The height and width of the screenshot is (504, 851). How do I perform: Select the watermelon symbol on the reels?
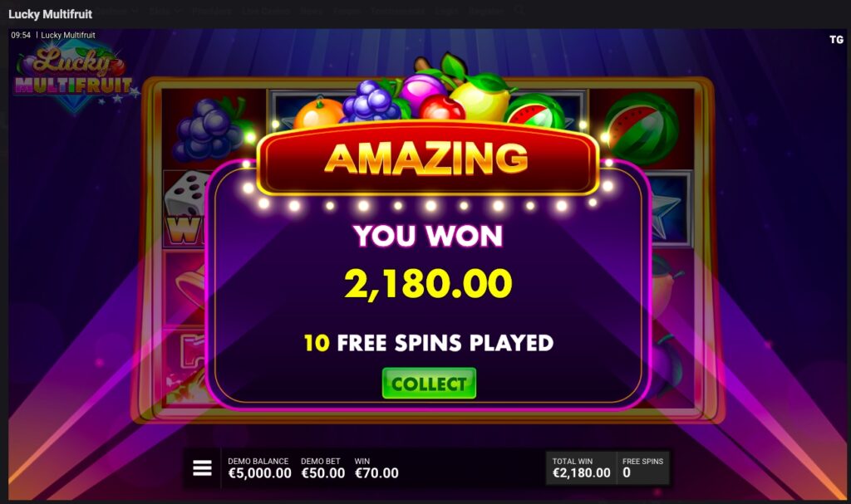coord(641,130)
